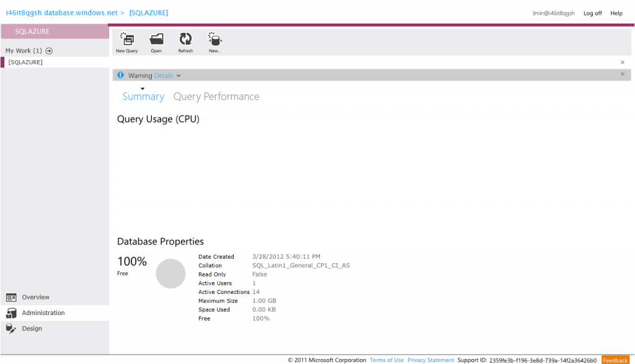Switch to the Summary tab
635x364 pixels.
tap(143, 96)
